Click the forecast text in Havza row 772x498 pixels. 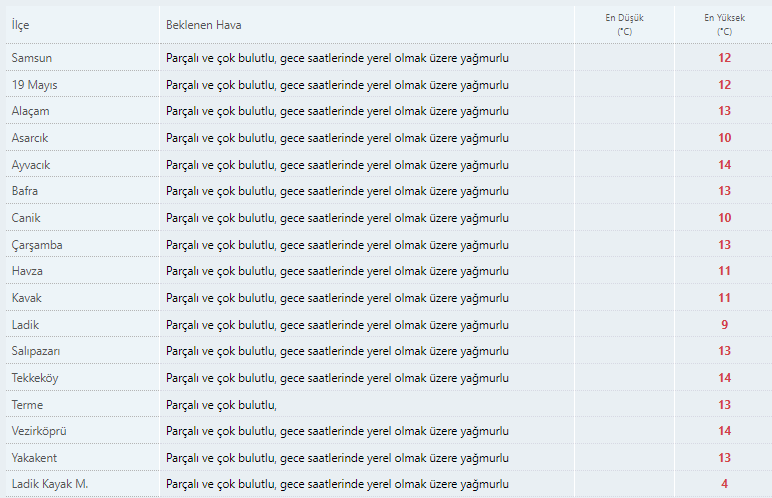[337, 271]
